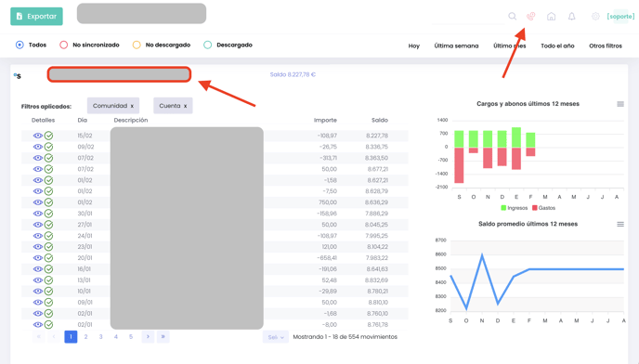This screenshot has width=639, height=364.
Task: Open the search magnifier icon
Action: (513, 17)
